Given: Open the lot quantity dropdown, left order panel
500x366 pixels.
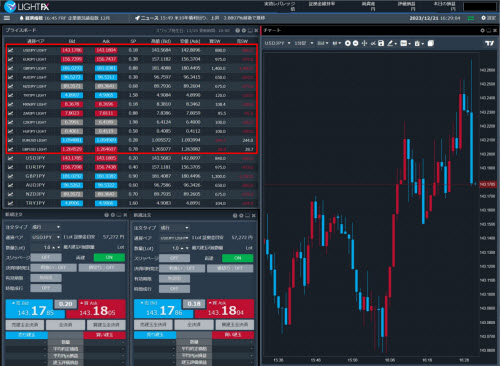Looking at the screenshot, I should pos(59,247).
